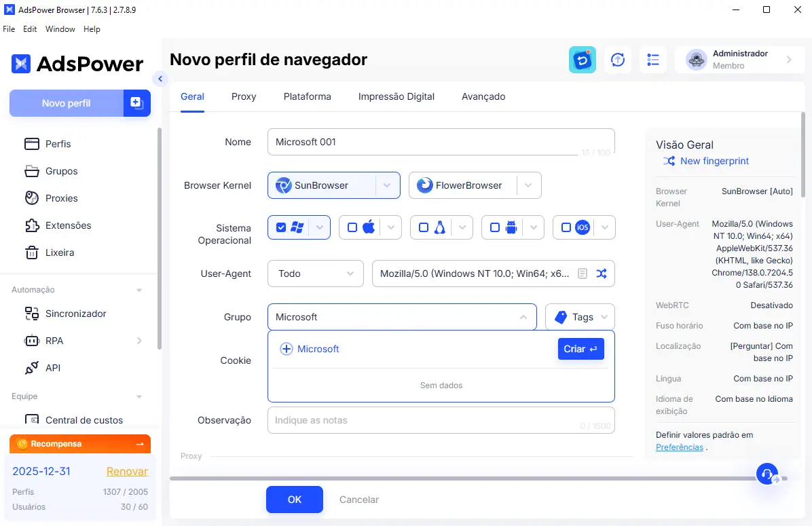
Task: Open the Tags dropdown
Action: point(580,317)
